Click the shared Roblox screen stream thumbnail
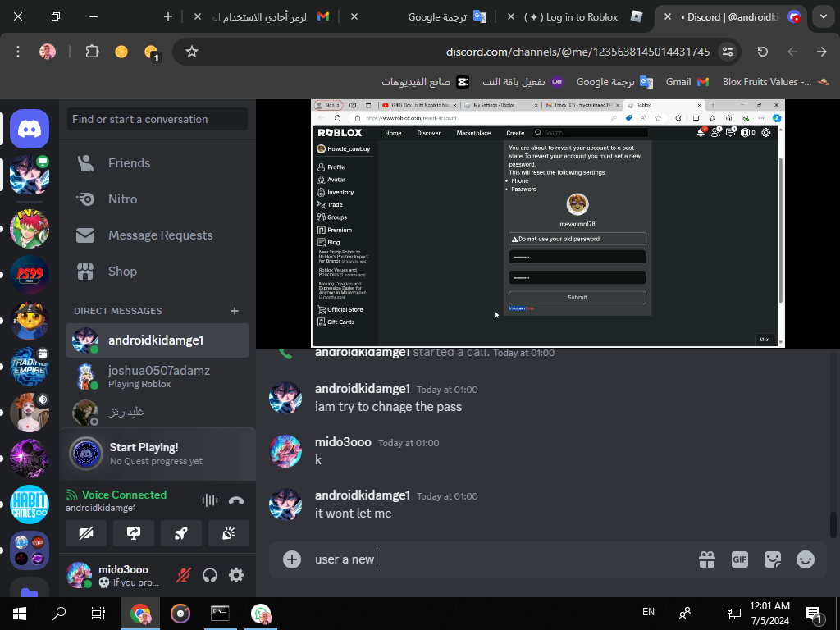The width and height of the screenshot is (840, 630). click(x=547, y=223)
